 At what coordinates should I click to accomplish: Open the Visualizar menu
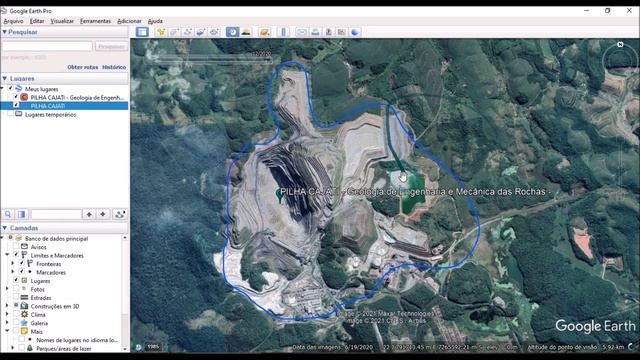click(x=62, y=21)
